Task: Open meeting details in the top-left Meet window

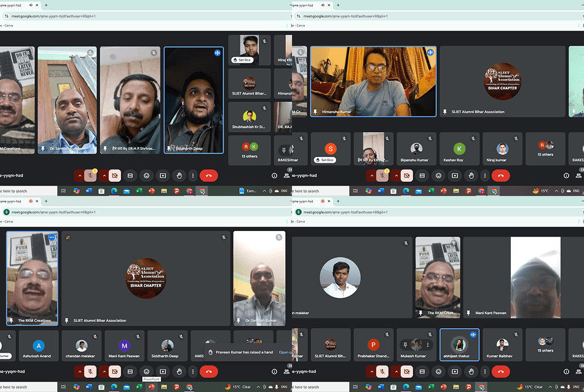Action: click(275, 176)
